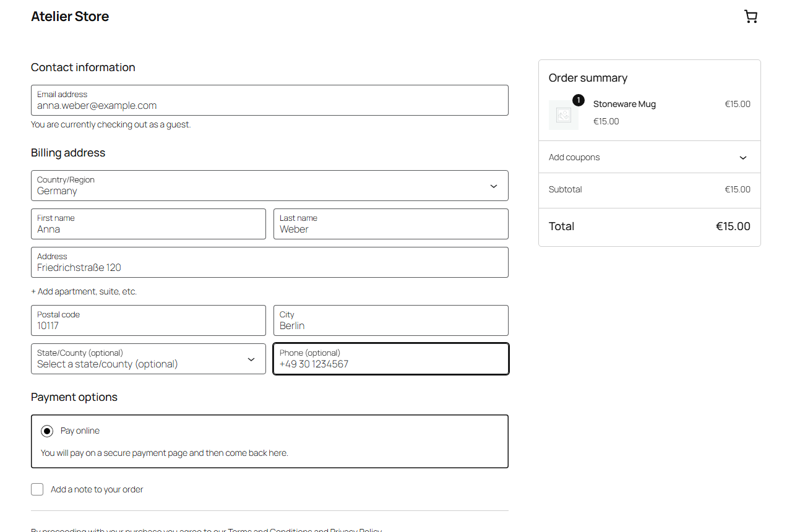Open the shopping cart icon

[x=751, y=17]
